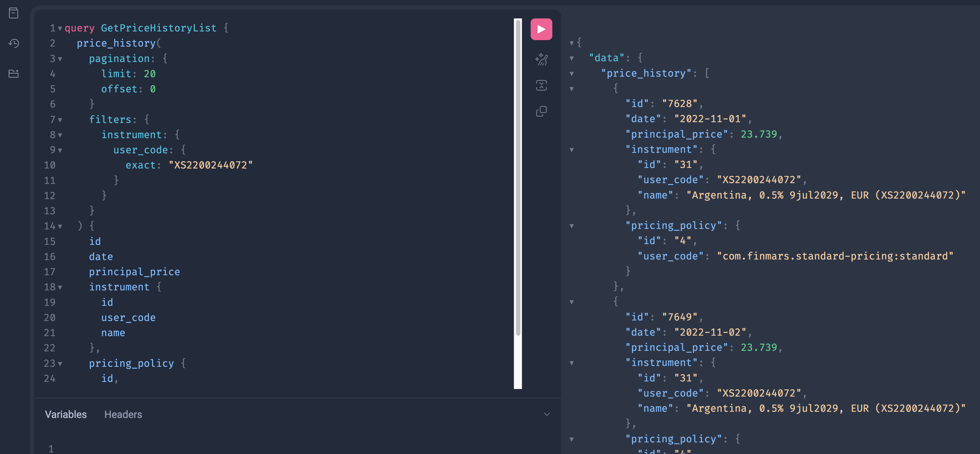
Task: Collapse the first "pricing_policy" response object
Action: pos(571,226)
